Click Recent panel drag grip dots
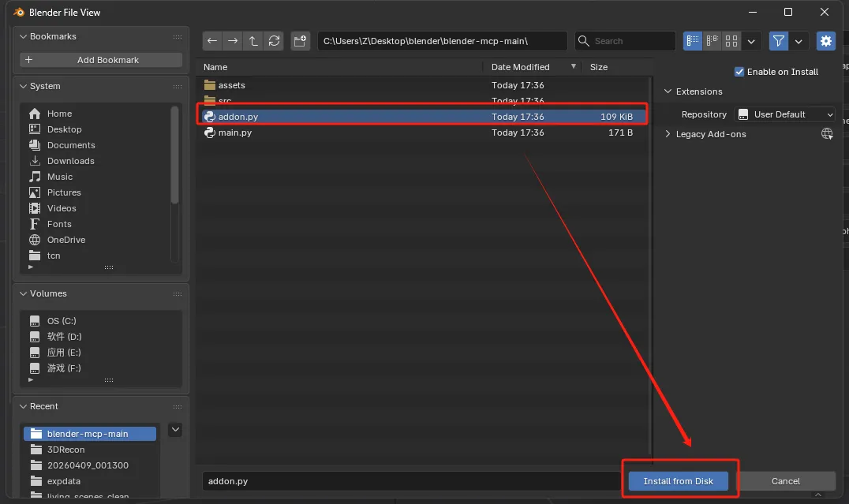This screenshot has height=504, width=849. pos(177,406)
